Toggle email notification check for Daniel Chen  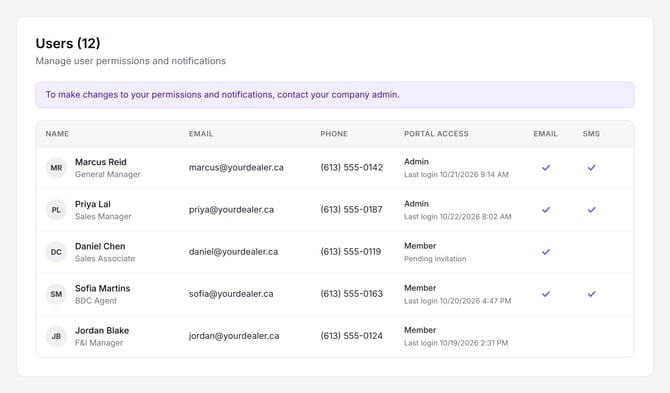[546, 252]
